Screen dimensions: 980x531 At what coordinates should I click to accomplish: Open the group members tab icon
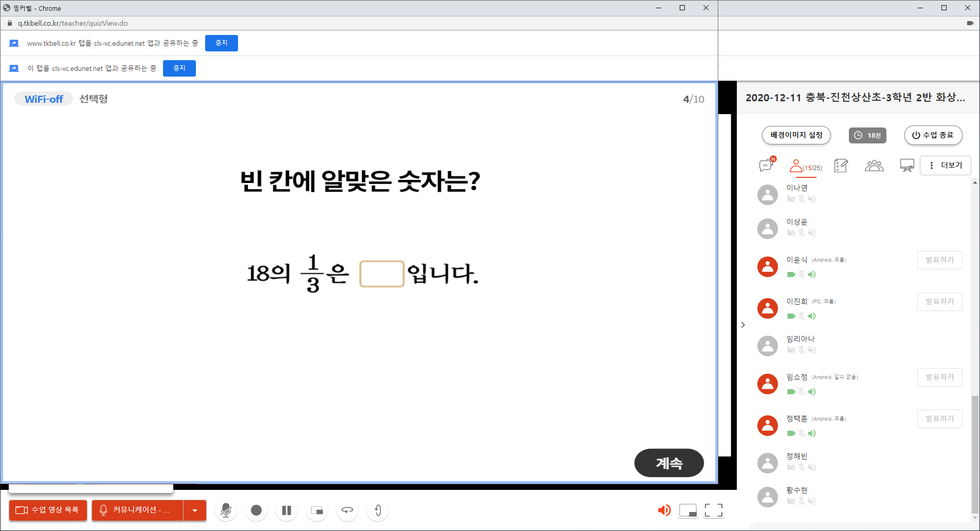pyautogui.click(x=874, y=166)
